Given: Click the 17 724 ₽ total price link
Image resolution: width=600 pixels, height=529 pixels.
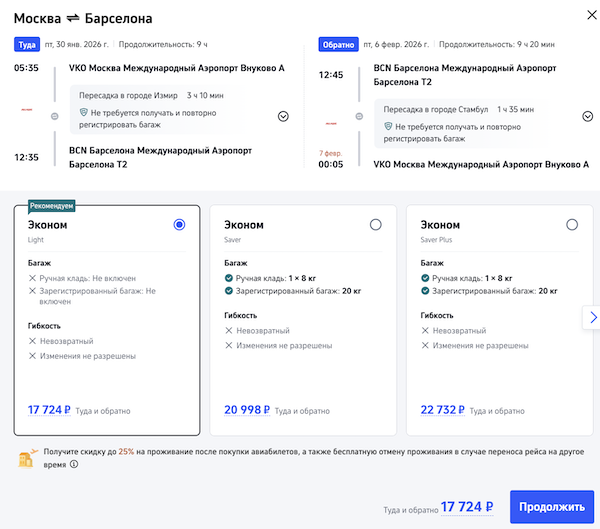Looking at the screenshot, I should (x=467, y=507).
